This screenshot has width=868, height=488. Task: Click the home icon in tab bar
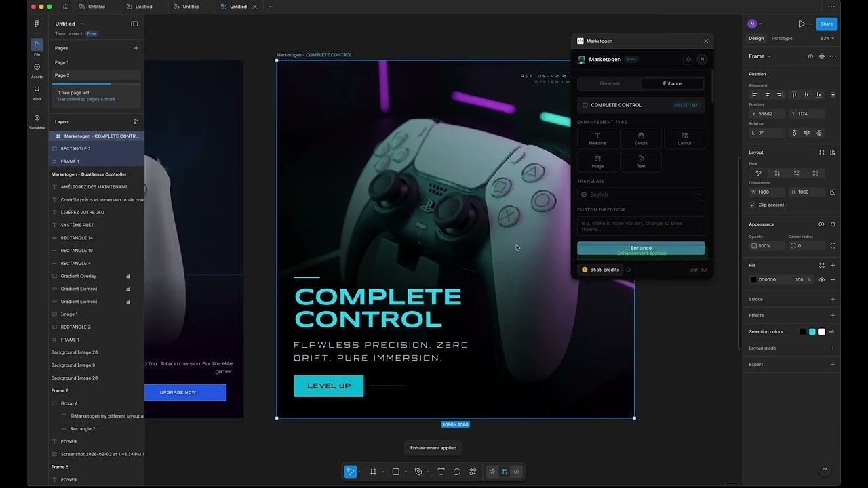tap(66, 7)
